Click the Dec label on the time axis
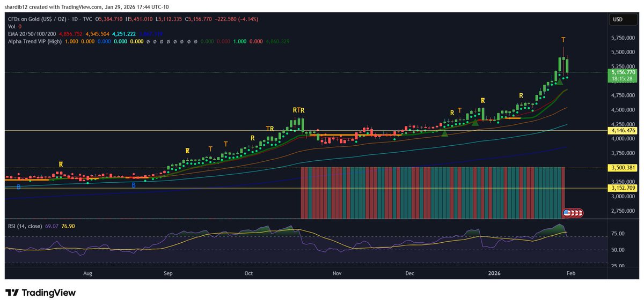644x306 pixels. point(409,273)
